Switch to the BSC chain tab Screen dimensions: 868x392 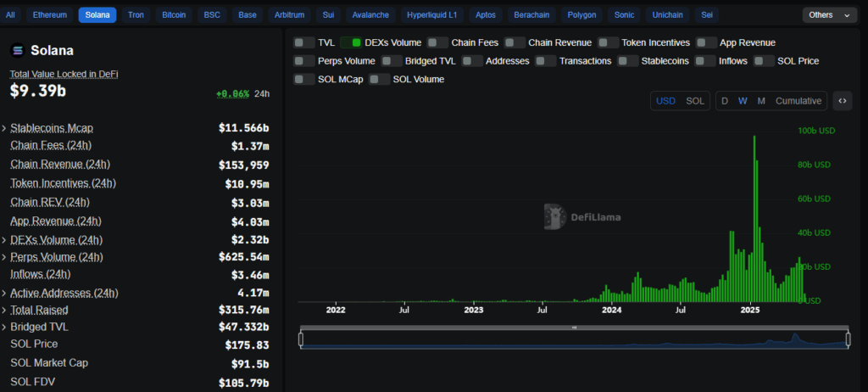(212, 15)
